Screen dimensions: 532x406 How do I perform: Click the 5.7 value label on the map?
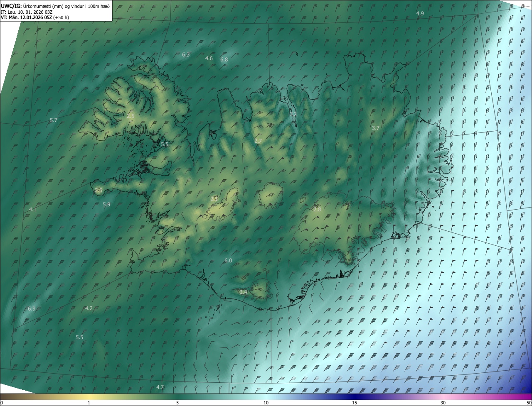pos(54,120)
